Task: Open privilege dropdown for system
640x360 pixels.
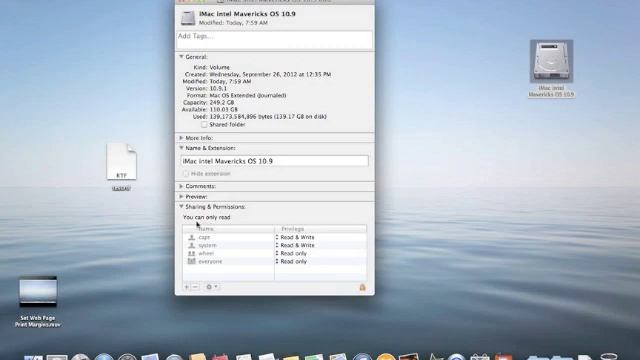Action: coord(295,245)
